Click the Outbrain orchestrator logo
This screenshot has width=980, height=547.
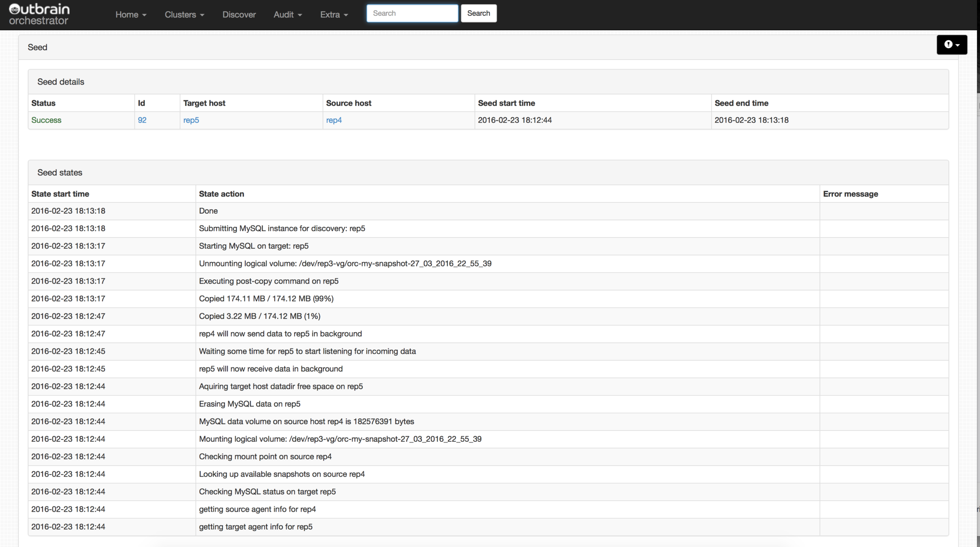[39, 15]
